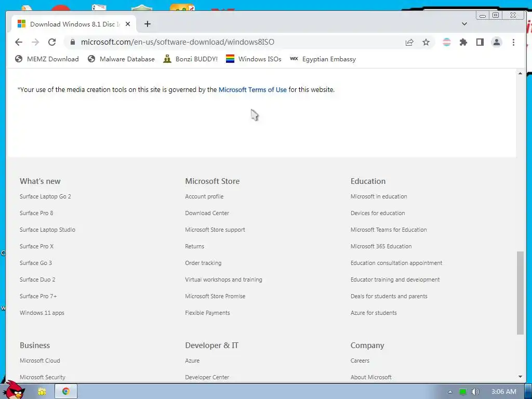This screenshot has width=532, height=399.
Task: Open About Microsoft link
Action: (371, 377)
